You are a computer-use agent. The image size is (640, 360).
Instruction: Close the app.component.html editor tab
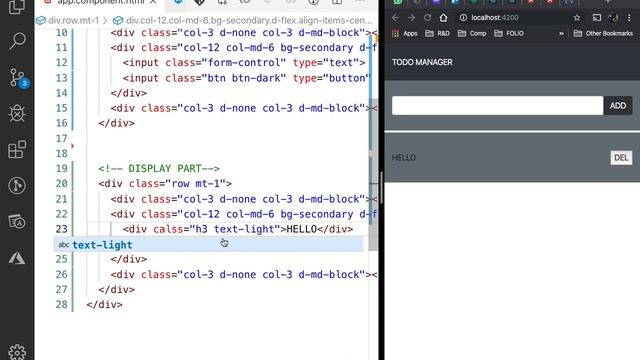[153, 2]
